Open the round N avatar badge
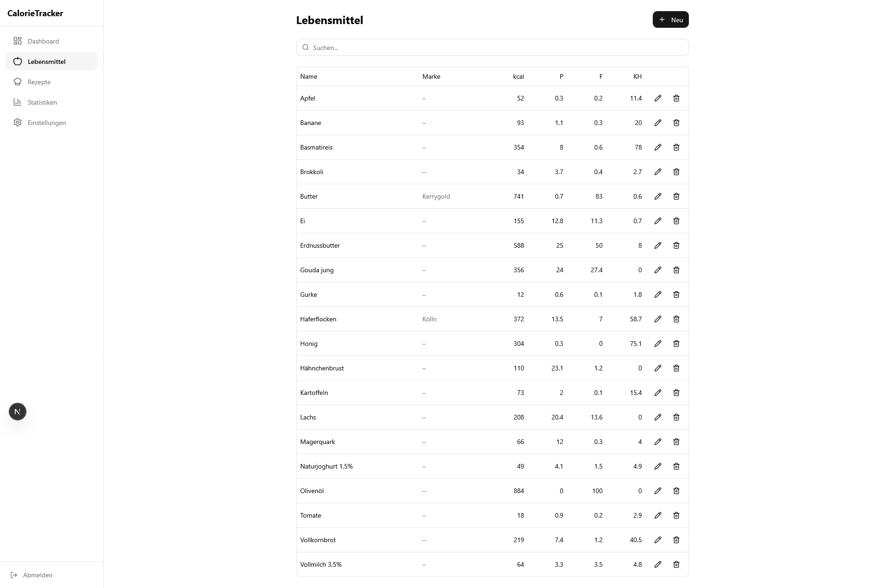Screen dimensions: 881x588 point(18,412)
